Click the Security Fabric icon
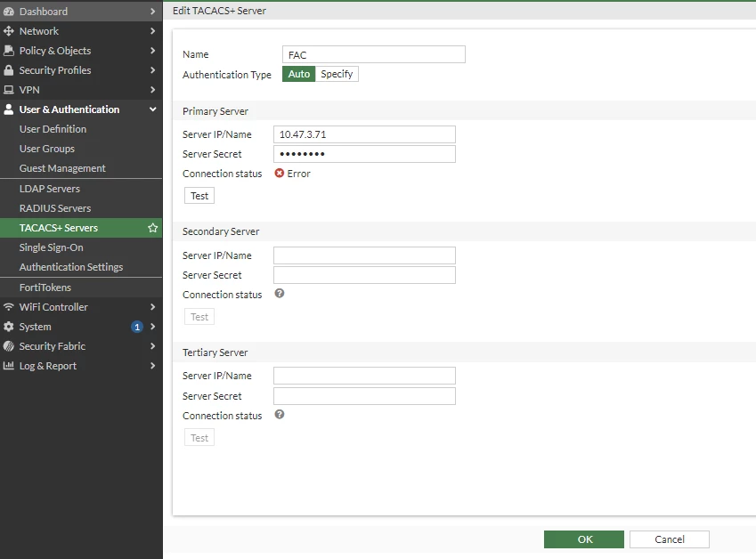This screenshot has width=756, height=559. (x=9, y=346)
